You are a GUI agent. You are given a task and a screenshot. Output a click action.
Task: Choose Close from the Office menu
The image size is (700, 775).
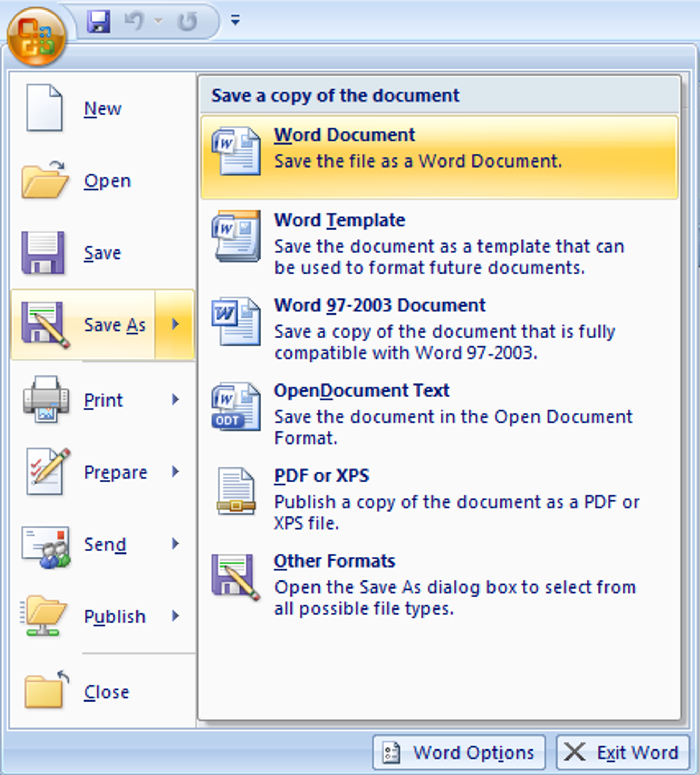tap(103, 692)
